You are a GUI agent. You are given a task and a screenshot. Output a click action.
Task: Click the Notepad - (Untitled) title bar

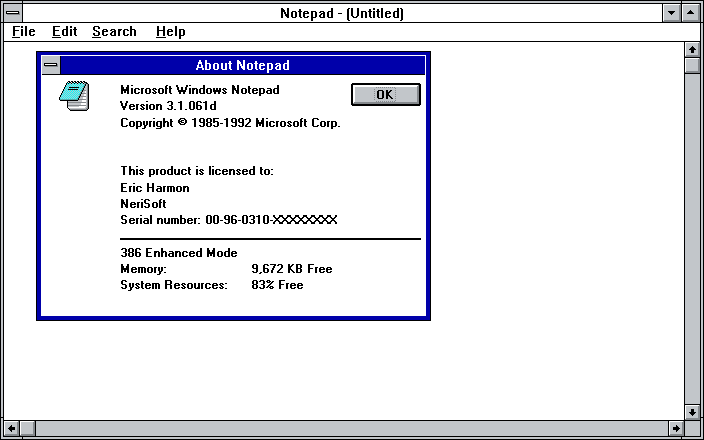342,13
